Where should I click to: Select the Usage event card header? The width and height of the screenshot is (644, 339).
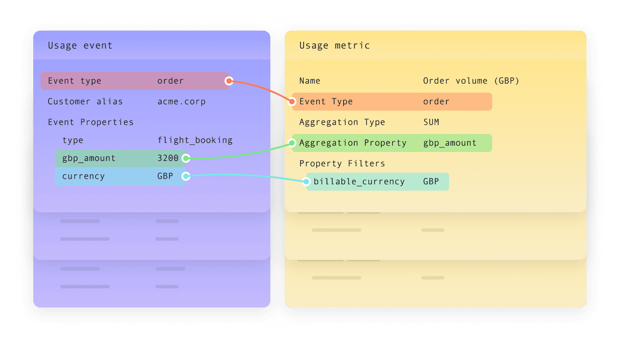coord(80,45)
